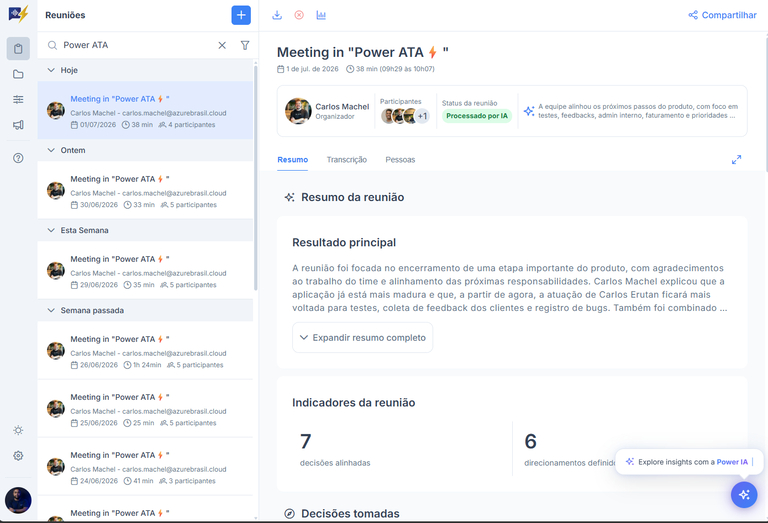Click the Explore insights com a Power IA tooltip
This screenshot has width=768, height=523.
point(689,462)
